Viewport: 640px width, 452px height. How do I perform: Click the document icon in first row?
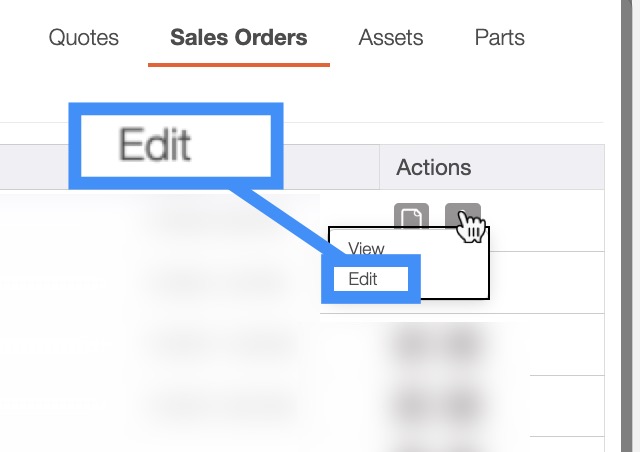point(412,218)
